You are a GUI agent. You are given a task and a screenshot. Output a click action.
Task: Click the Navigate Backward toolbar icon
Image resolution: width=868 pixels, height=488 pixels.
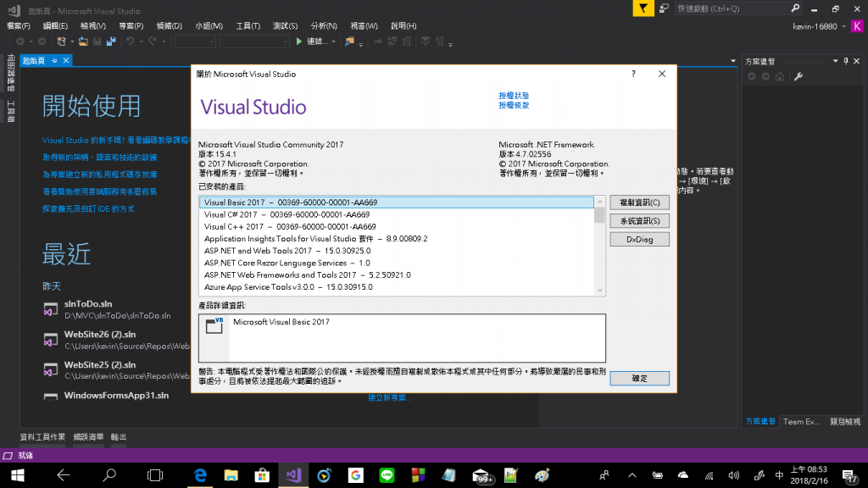click(x=20, y=42)
